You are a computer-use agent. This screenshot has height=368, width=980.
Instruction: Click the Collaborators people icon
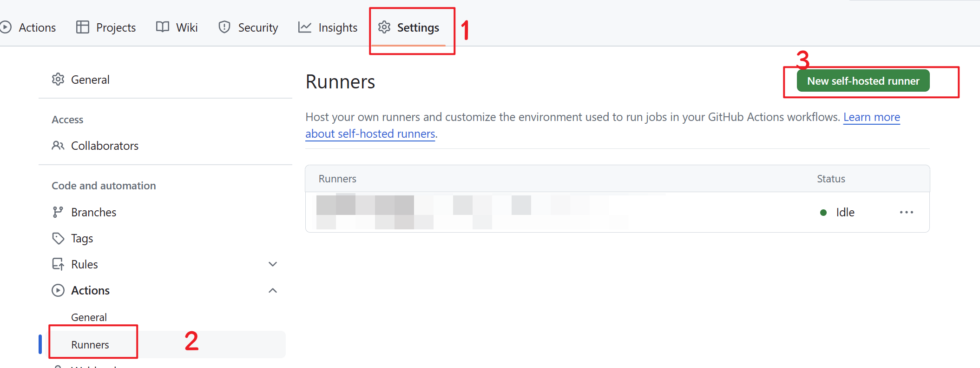(58, 146)
